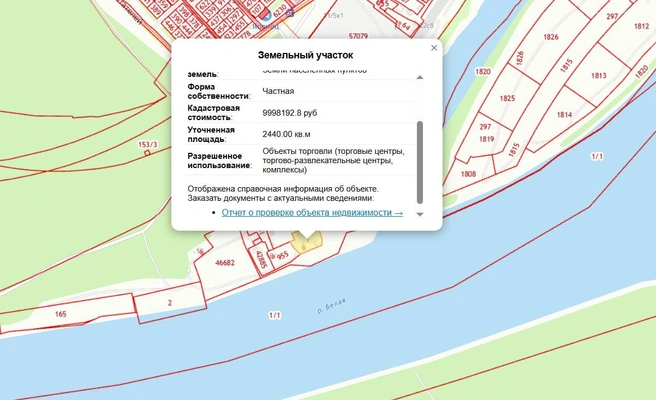Select parcel 2 beside the river

tap(169, 303)
